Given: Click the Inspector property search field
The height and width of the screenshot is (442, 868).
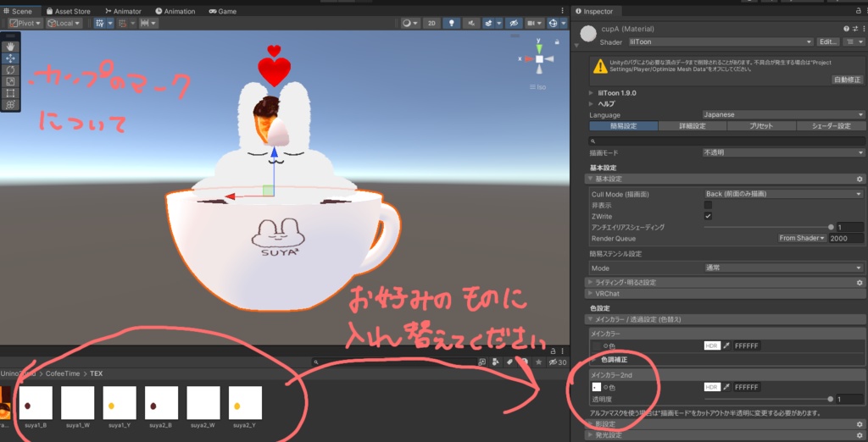Looking at the screenshot, I should point(726,141).
